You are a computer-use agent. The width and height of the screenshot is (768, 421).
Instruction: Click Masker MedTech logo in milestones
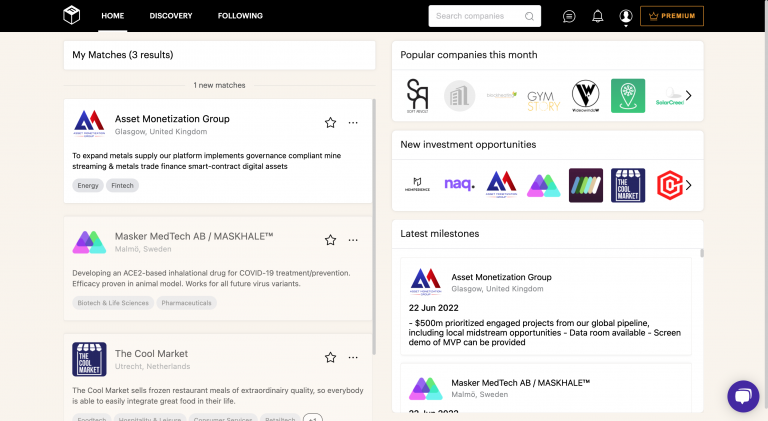click(x=426, y=388)
